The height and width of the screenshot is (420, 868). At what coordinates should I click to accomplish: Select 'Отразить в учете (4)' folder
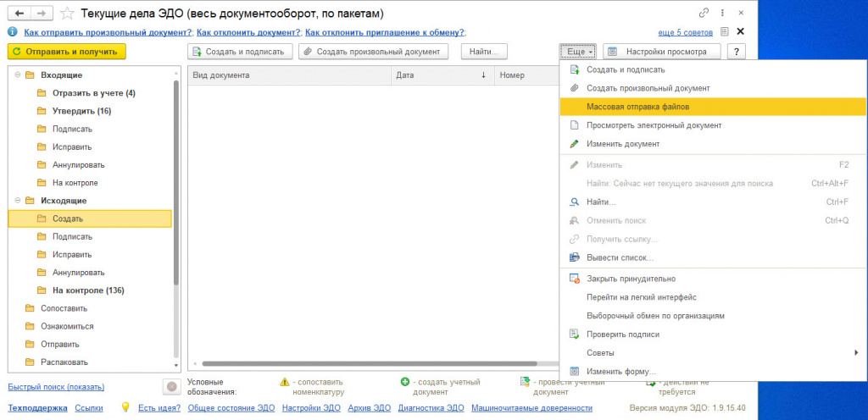93,93
